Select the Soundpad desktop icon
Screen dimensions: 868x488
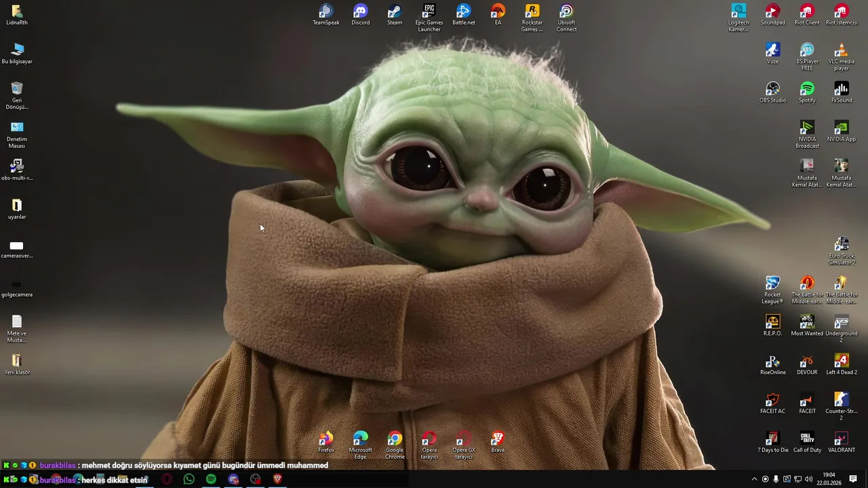[773, 15]
